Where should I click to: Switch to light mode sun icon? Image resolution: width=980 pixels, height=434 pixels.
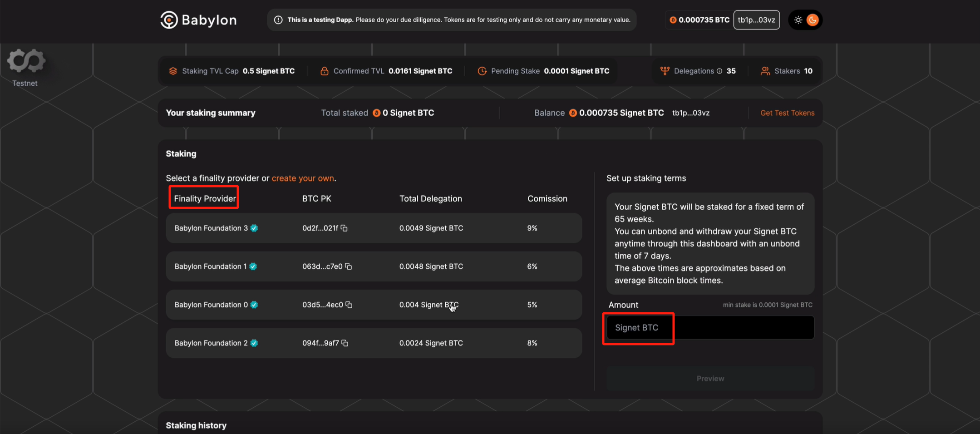pos(798,20)
